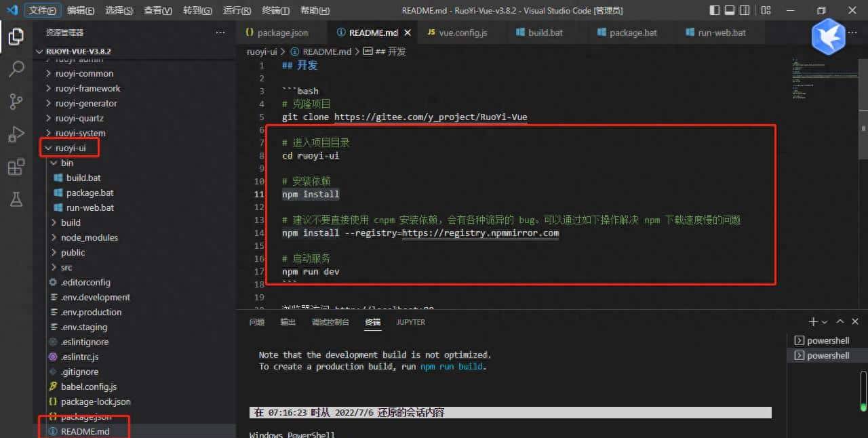Image resolution: width=868 pixels, height=438 pixels.
Task: Open the Search view in activity bar
Action: point(16,68)
